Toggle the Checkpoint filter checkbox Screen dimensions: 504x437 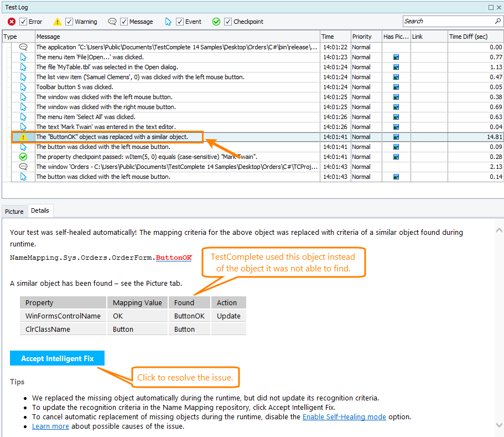pyautogui.click(x=227, y=21)
